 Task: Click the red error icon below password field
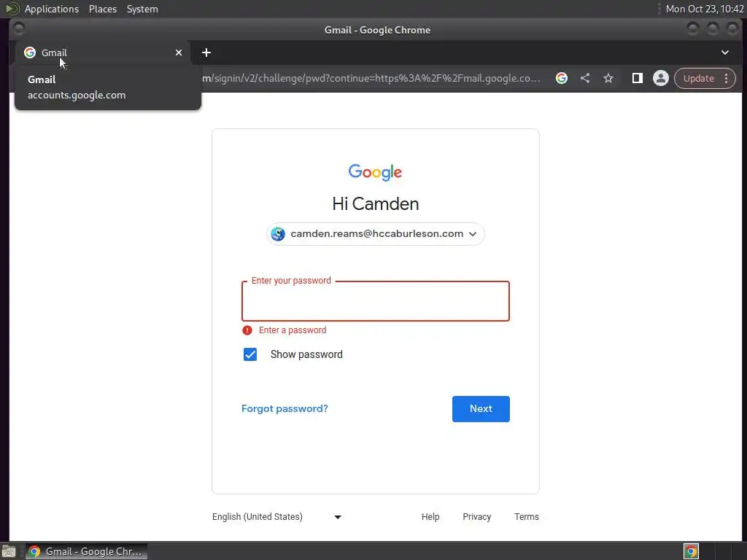click(247, 330)
